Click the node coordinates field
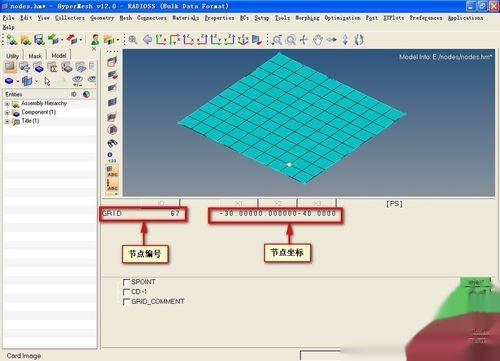This screenshot has height=361, width=500. click(x=276, y=214)
